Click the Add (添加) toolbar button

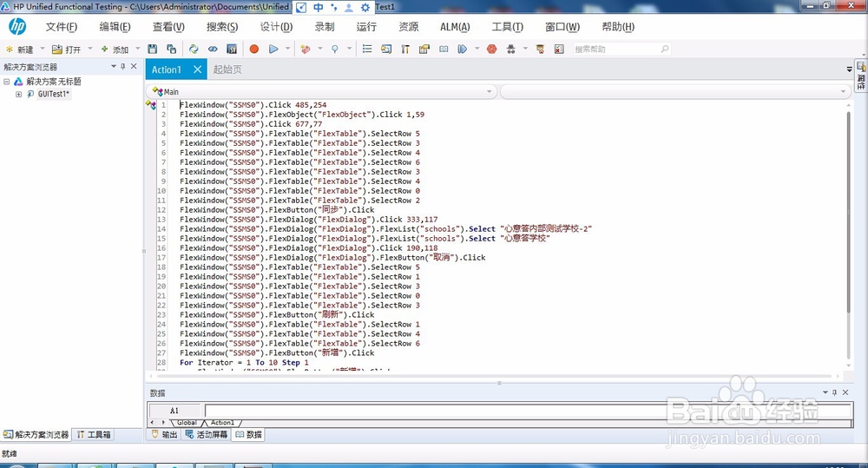coord(115,49)
